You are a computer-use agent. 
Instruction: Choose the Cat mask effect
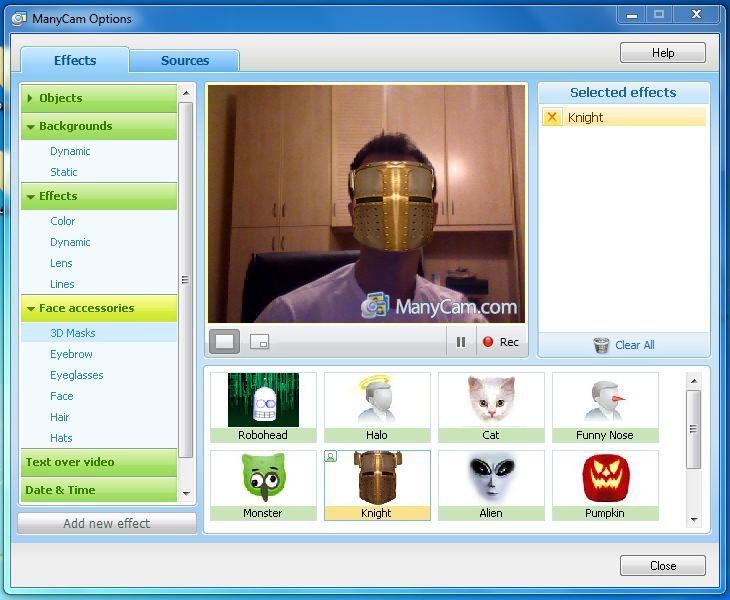[x=491, y=407]
